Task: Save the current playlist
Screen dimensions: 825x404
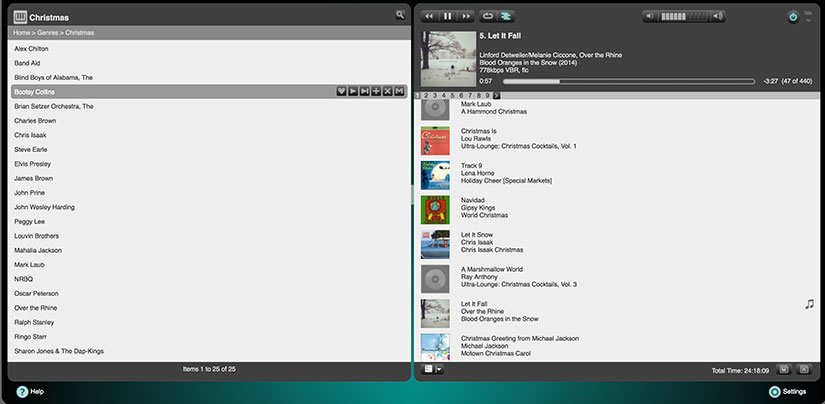Action: pyautogui.click(x=783, y=369)
